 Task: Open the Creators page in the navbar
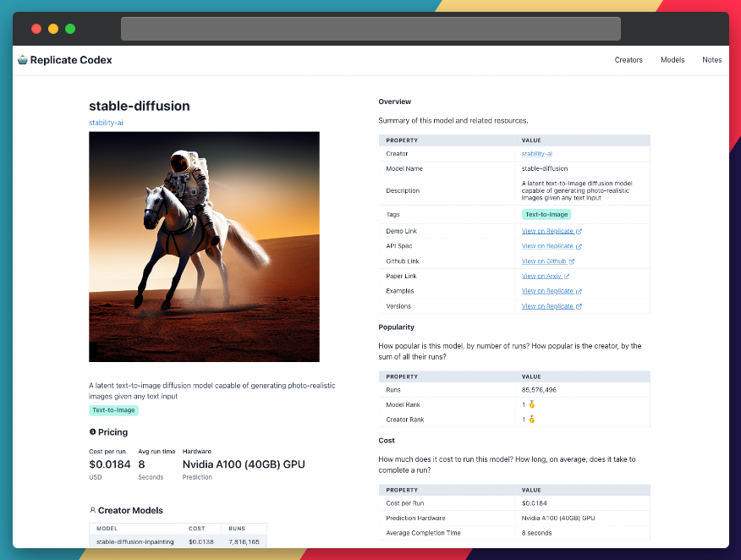tap(628, 60)
